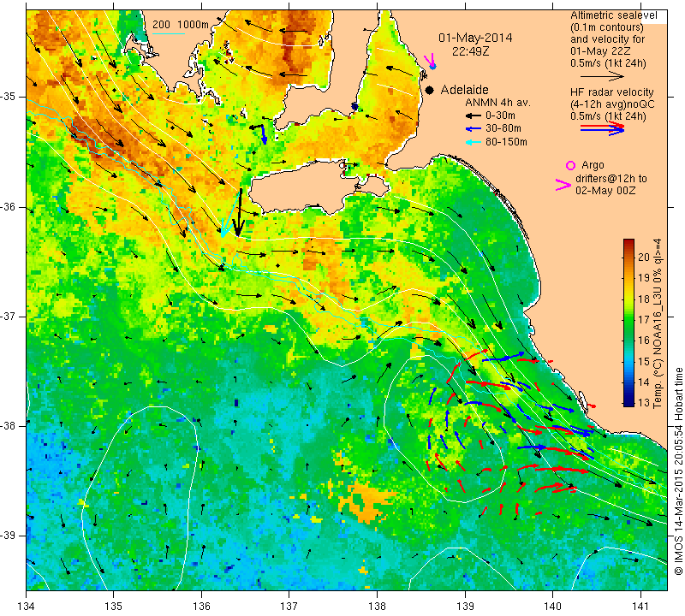Click the 'ANMN 4h av.' legend heading
Screen dimensions: 685x616
point(497,103)
